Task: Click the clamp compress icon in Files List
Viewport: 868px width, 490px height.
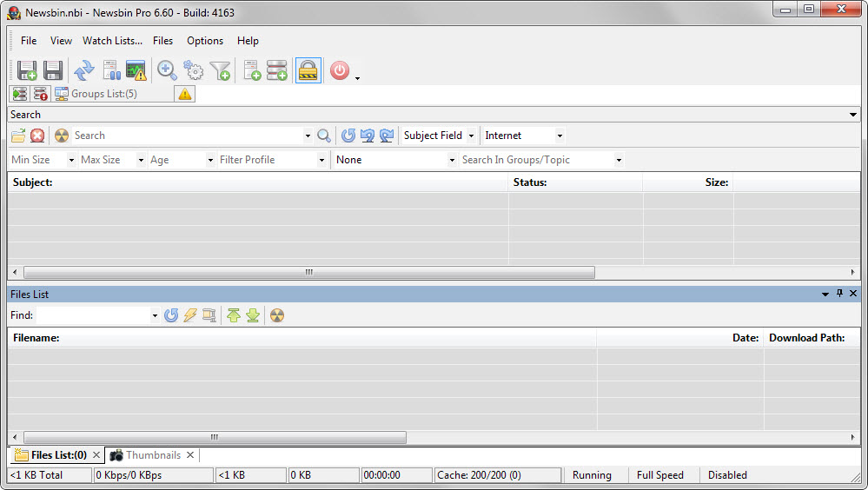Action: pos(209,315)
